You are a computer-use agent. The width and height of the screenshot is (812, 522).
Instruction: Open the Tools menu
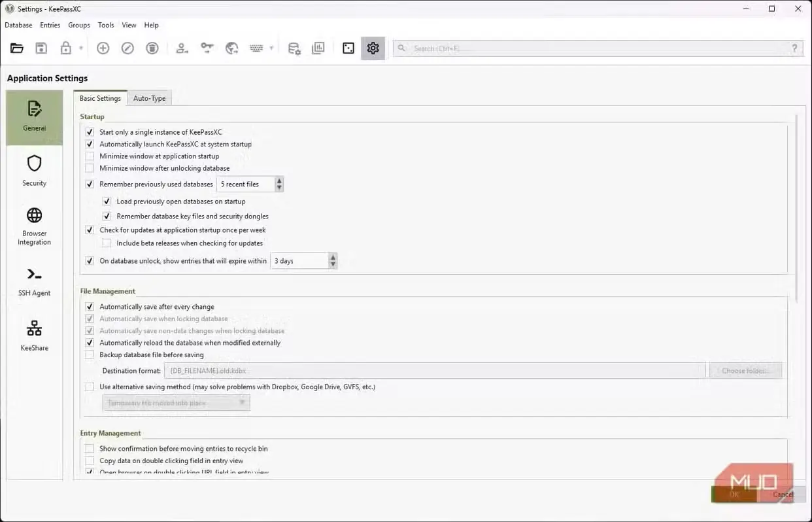tap(106, 25)
